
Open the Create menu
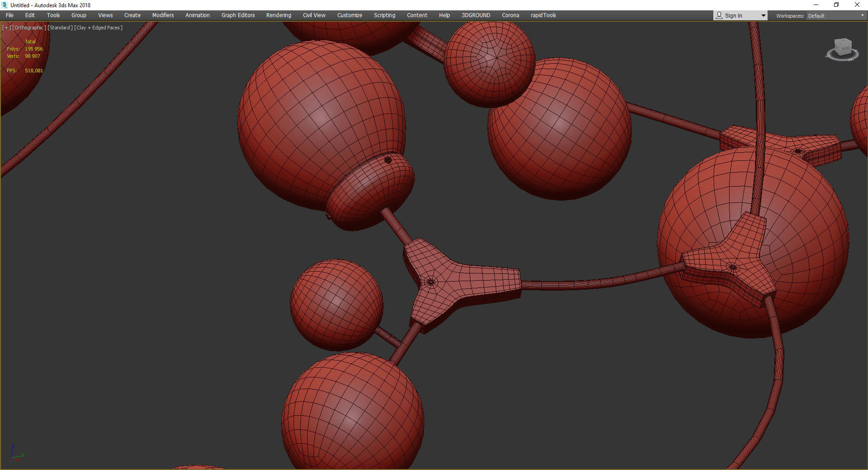[133, 15]
